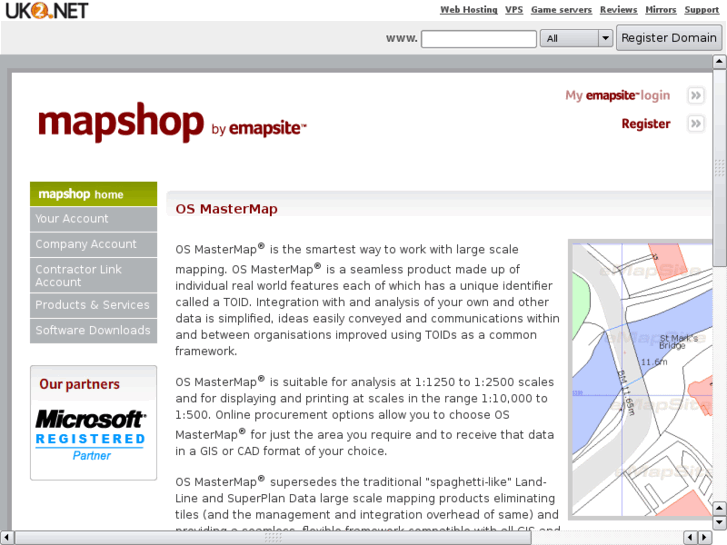Viewport: 727px width, 545px height.
Task: Click the Register link under login
Action: coord(645,124)
